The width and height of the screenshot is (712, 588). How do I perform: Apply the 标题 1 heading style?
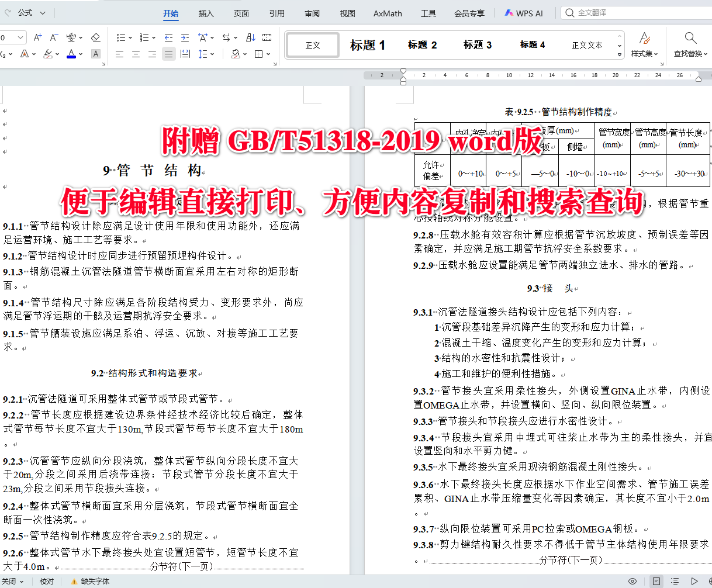point(368,44)
